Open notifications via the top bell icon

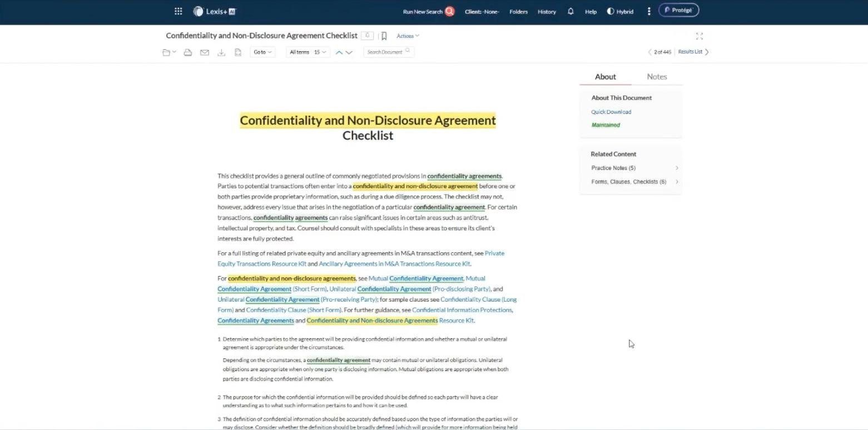[571, 11]
